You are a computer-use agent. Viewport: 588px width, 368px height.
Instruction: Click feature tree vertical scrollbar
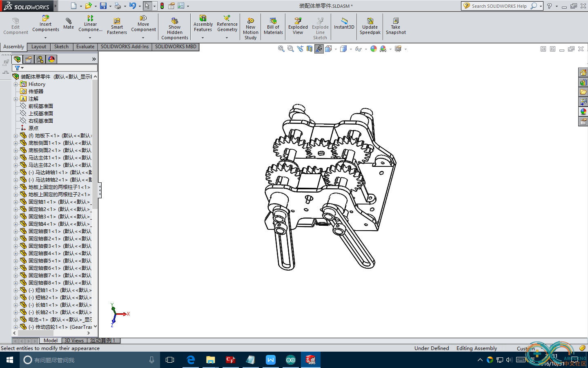tap(95, 144)
